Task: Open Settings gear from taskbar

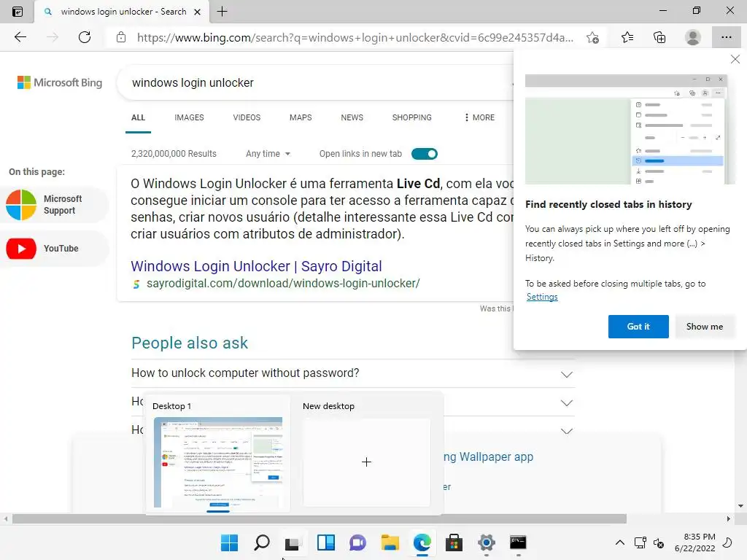Action: click(x=487, y=542)
